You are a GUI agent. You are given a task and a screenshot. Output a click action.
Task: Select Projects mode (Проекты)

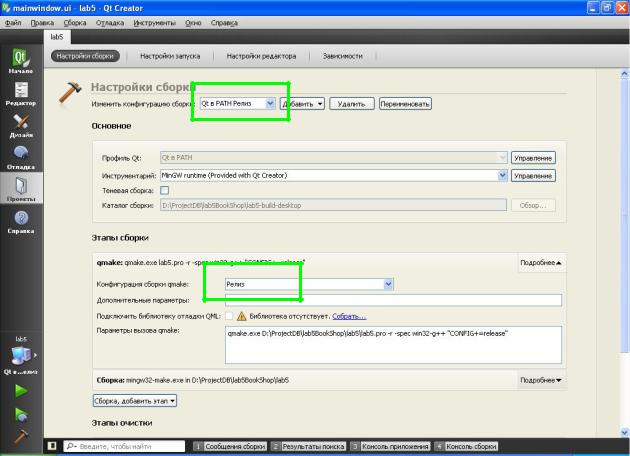[21, 188]
